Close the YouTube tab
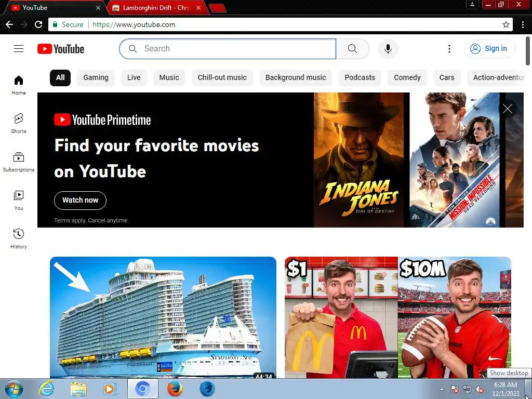 (98, 7)
